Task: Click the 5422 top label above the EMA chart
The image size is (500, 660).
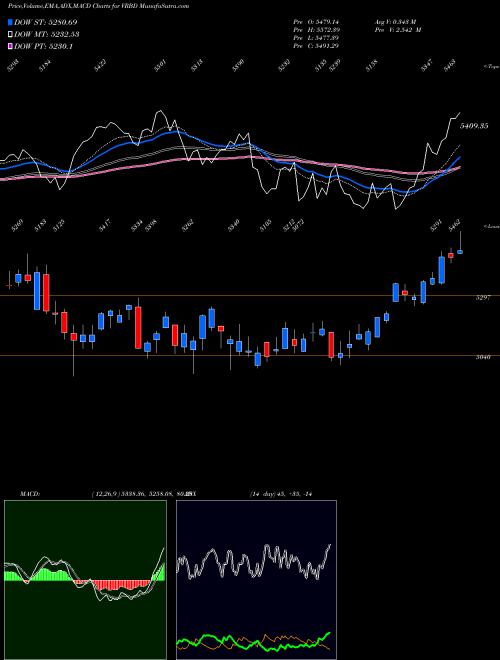Action: pos(100,66)
